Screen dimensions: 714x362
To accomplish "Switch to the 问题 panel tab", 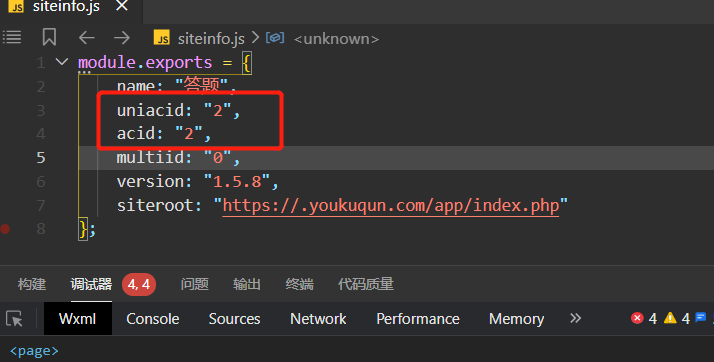I will [x=194, y=284].
